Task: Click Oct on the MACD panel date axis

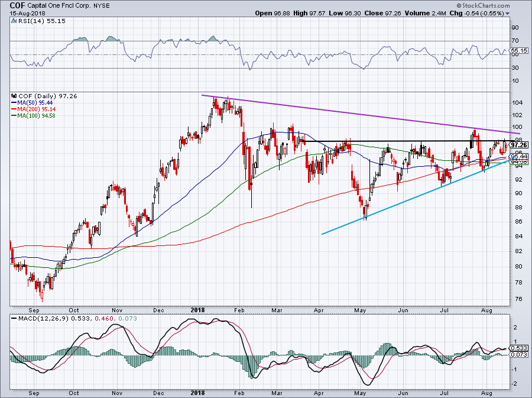Action: point(74,393)
